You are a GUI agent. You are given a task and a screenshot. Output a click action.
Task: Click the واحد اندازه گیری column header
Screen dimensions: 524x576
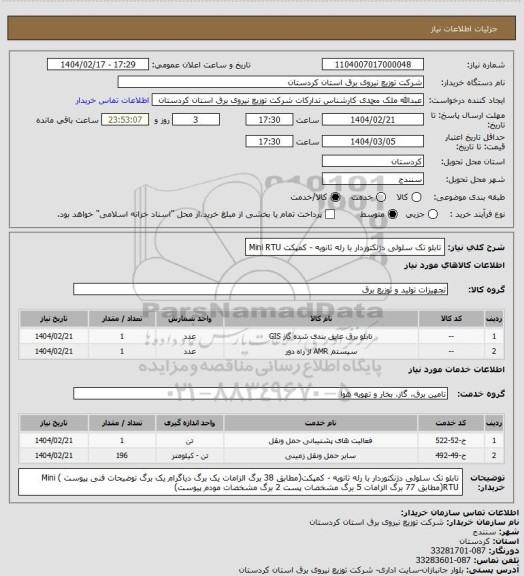click(x=190, y=423)
